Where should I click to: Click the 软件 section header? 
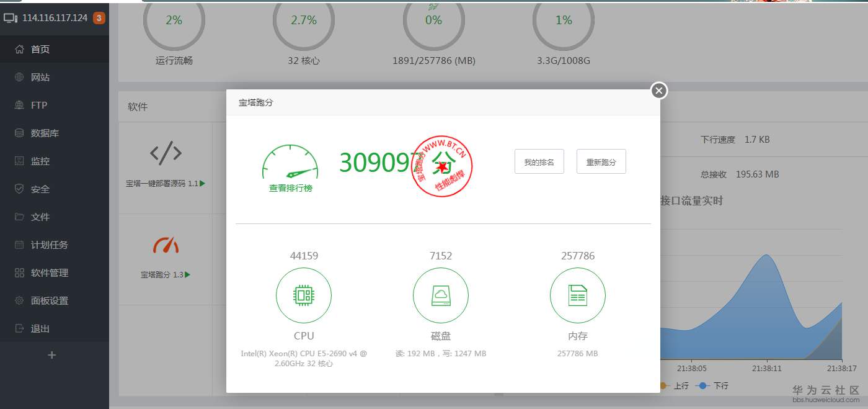(x=138, y=107)
